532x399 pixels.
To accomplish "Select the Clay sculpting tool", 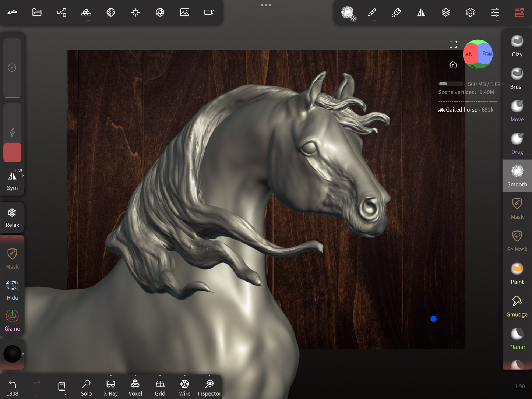I will tap(517, 46).
